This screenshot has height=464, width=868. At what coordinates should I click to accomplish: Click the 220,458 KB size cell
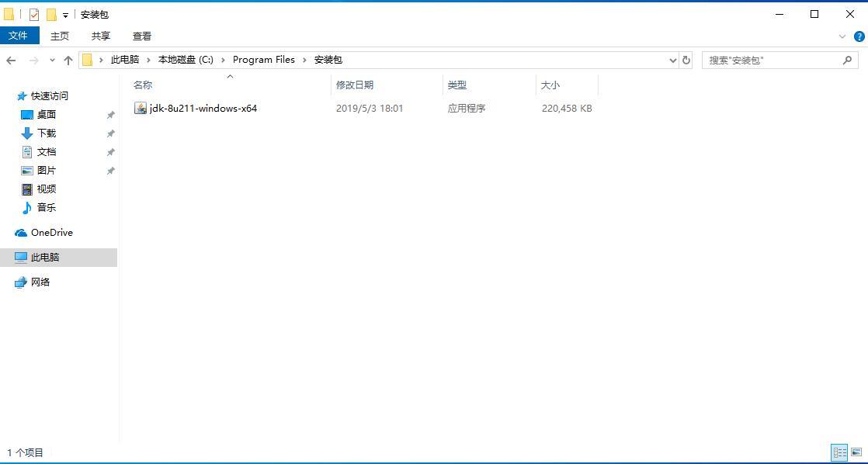pyautogui.click(x=567, y=109)
